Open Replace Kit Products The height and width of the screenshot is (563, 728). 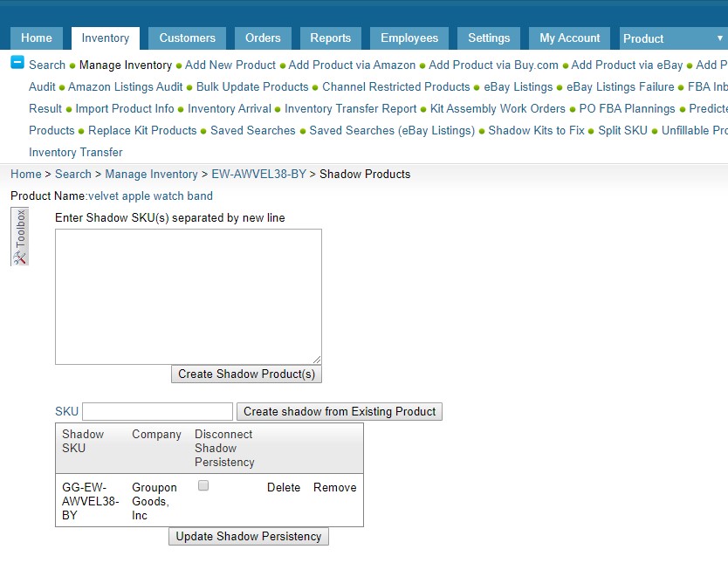(142, 130)
